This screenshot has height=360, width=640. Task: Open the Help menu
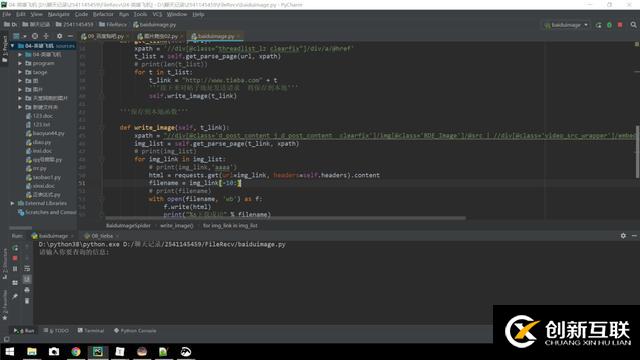198,14
